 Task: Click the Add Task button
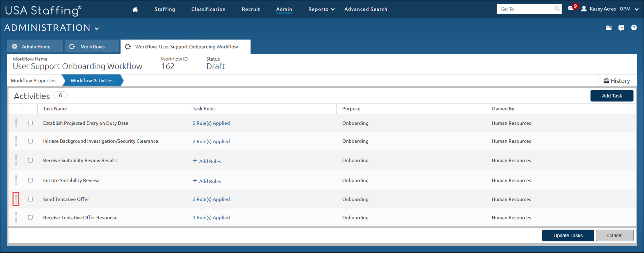click(x=612, y=96)
